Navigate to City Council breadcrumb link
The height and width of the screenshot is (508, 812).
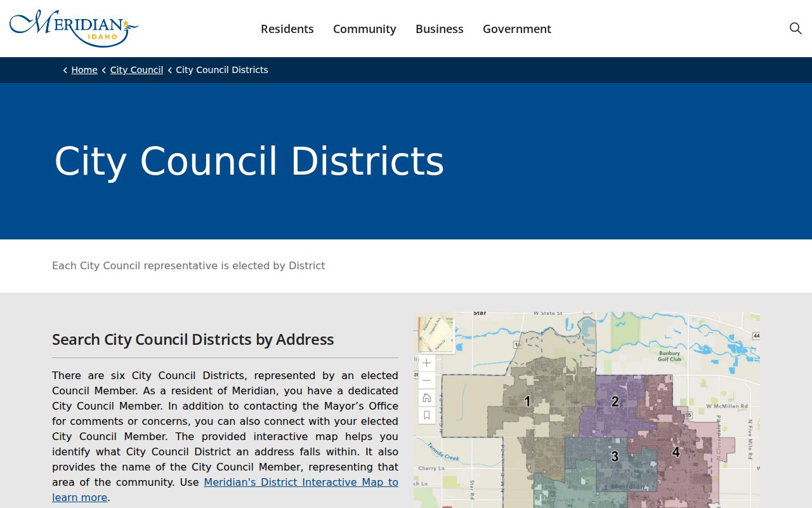pyautogui.click(x=136, y=70)
